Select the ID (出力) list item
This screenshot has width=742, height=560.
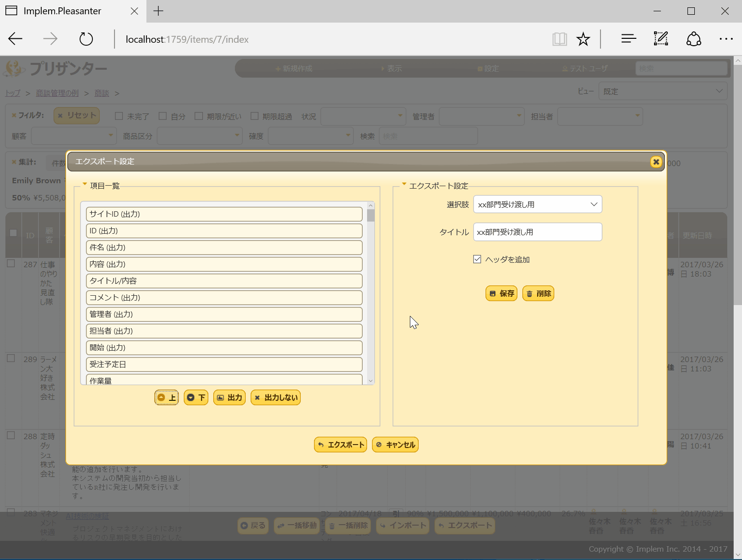224,231
